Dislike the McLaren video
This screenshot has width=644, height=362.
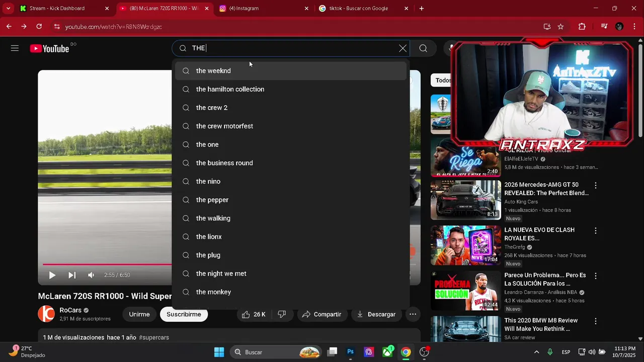click(282, 314)
